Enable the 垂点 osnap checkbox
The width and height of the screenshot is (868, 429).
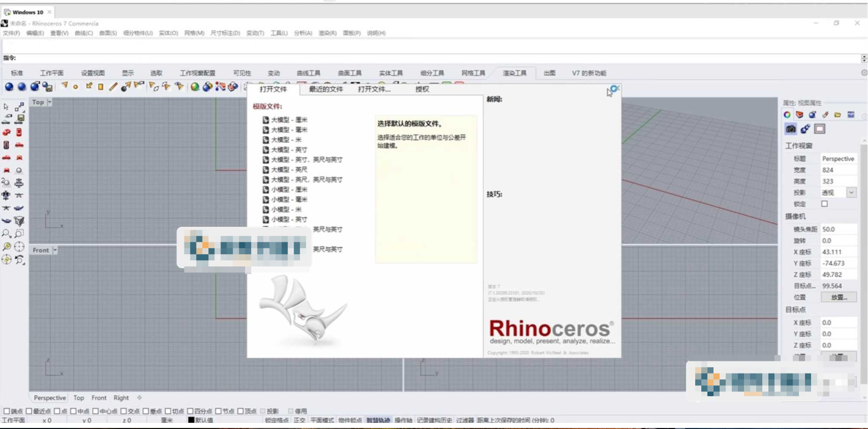click(x=146, y=411)
